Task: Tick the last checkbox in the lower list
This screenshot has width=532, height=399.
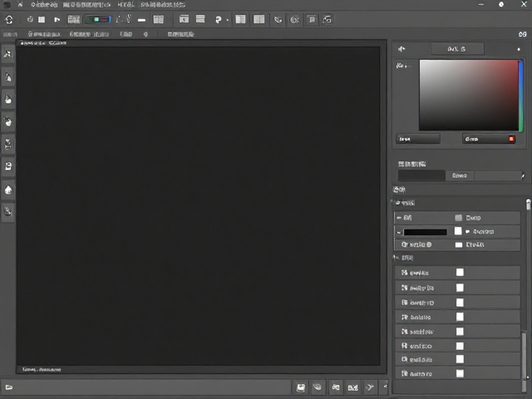Action: tap(460, 373)
